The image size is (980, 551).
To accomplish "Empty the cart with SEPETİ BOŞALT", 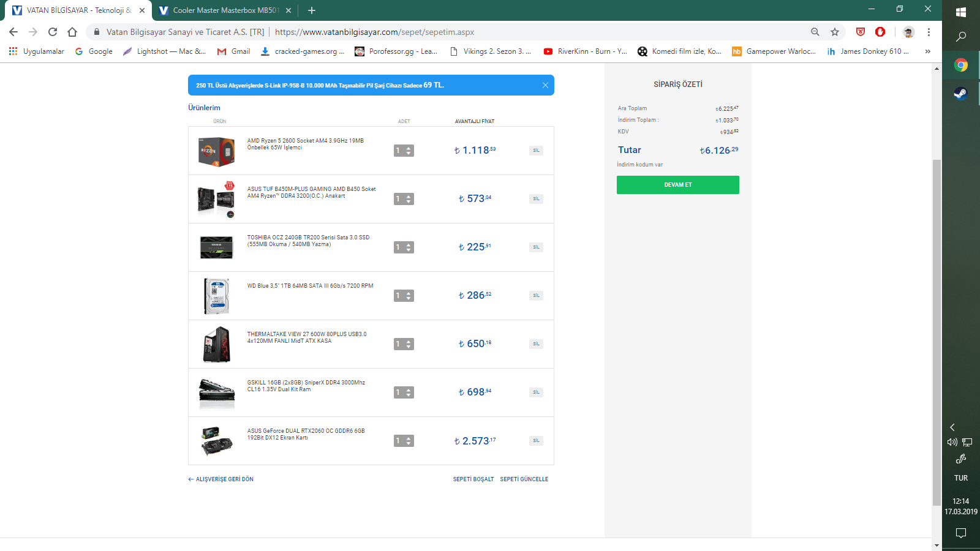I will point(473,479).
